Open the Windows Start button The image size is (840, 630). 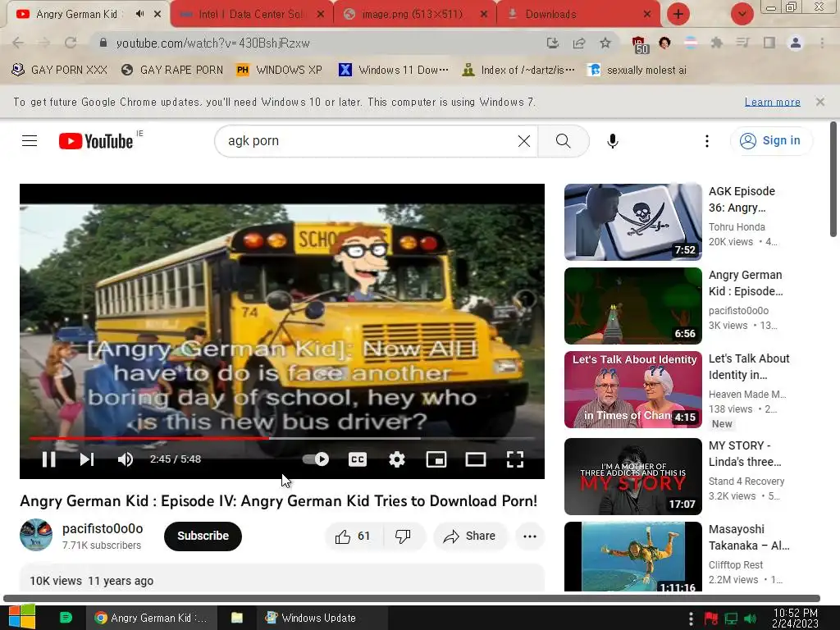(x=21, y=617)
